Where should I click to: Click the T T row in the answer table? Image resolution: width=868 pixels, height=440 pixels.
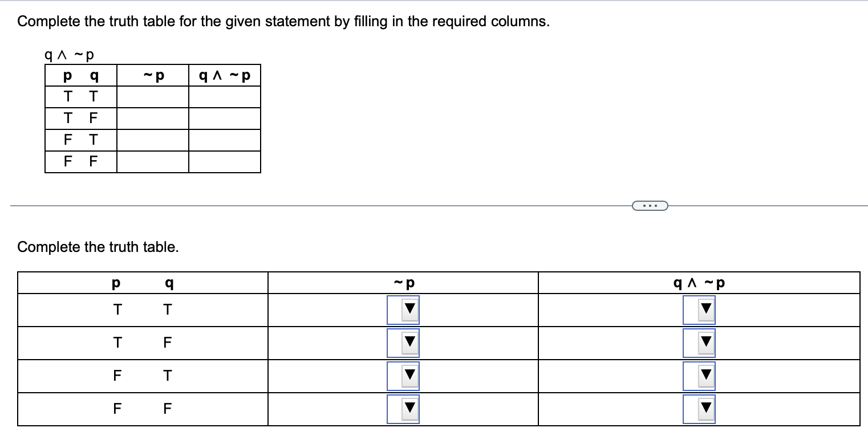tap(143, 309)
